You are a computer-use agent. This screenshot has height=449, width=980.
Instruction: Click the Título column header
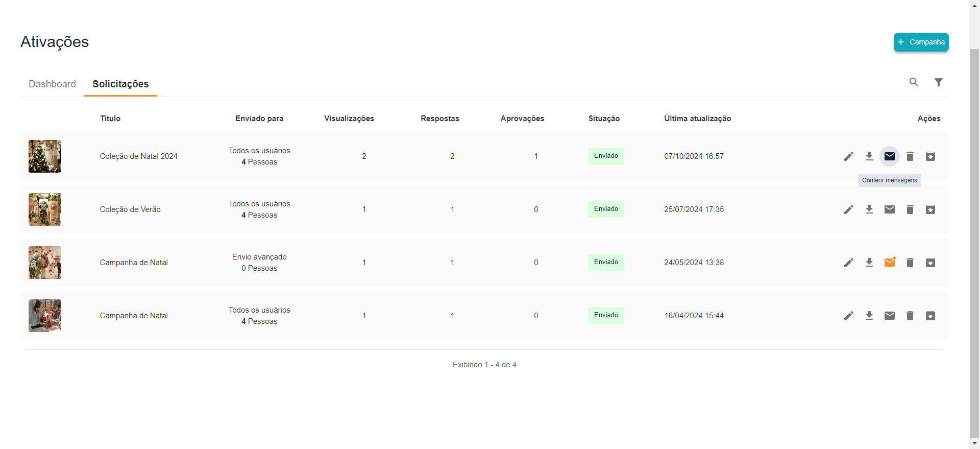click(x=110, y=119)
